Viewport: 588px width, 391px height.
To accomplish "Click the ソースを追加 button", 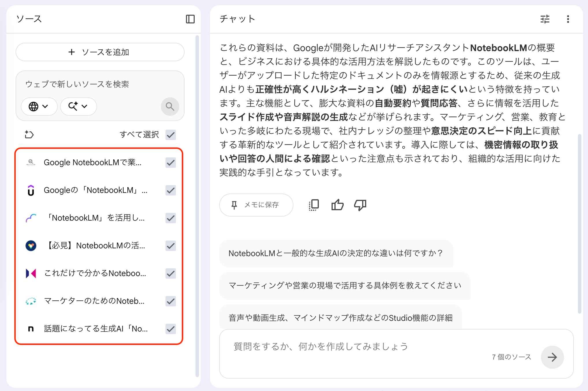I will 100,52.
